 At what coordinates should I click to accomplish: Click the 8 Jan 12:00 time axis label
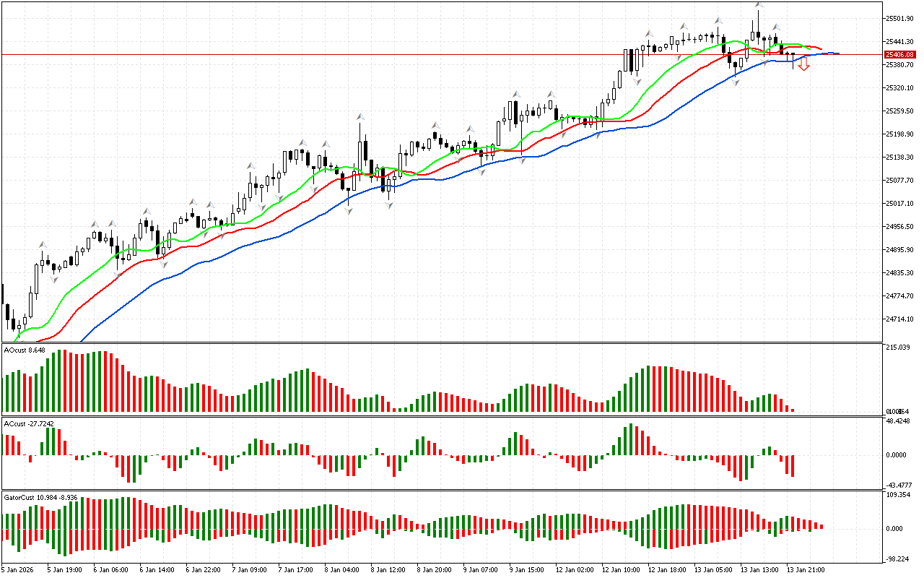388,569
